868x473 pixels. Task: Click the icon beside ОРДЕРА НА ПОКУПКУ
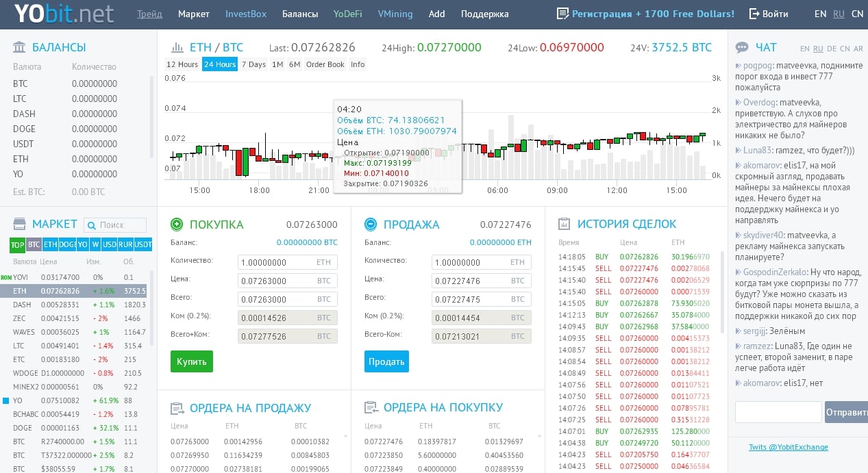click(x=371, y=408)
